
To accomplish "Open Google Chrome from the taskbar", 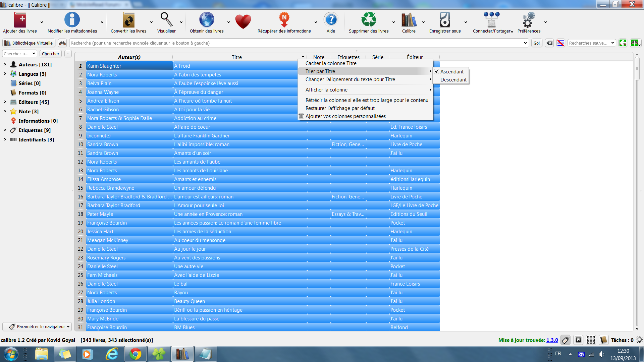I will tap(136, 354).
